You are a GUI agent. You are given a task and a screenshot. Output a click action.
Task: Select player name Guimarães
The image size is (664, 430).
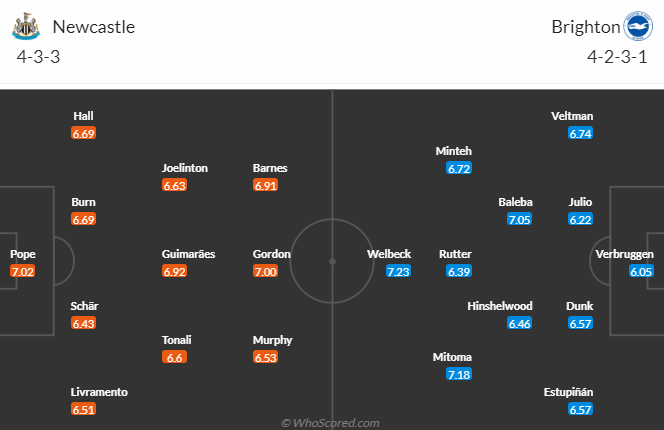click(x=188, y=254)
